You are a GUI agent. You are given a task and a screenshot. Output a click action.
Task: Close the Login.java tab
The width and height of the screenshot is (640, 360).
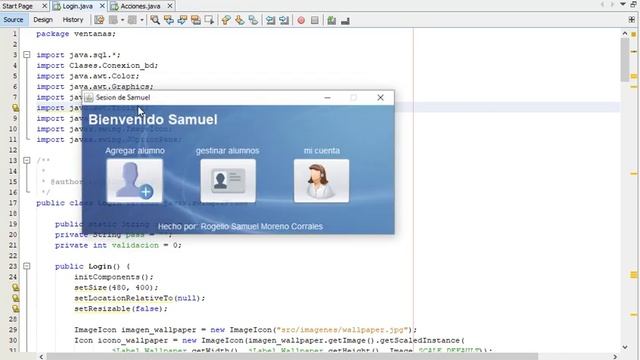pyautogui.click(x=102, y=6)
